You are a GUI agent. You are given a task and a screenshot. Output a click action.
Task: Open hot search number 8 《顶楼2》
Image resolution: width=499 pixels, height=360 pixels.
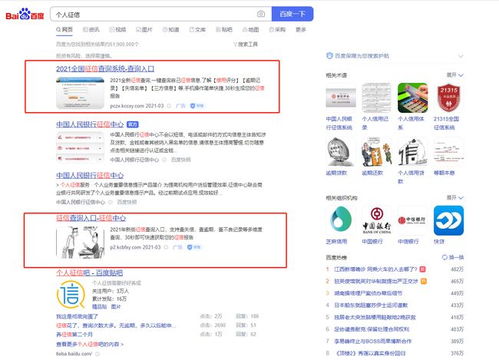click(370, 353)
